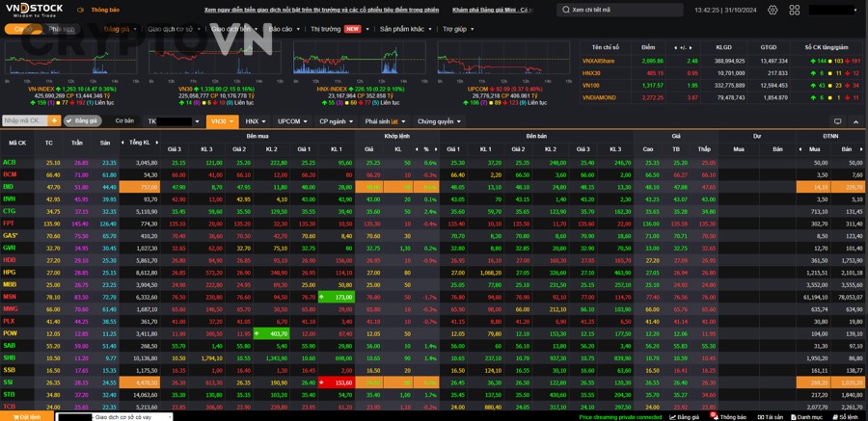Viewport: 868px width, 421px height.
Task: Click left arrow beside ĐTNN Mua header
Action: pyautogui.click(x=800, y=149)
